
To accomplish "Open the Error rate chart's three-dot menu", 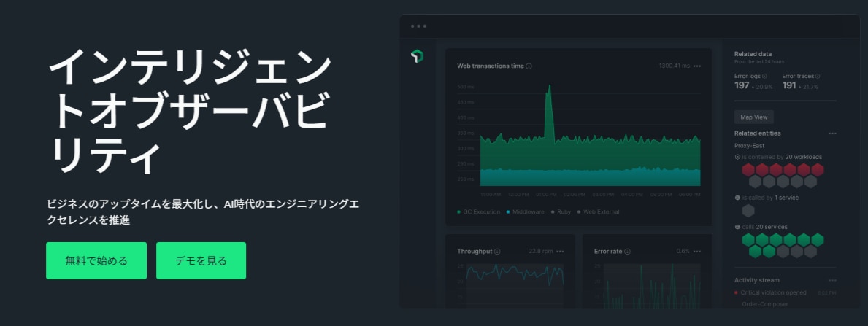I will (x=697, y=252).
